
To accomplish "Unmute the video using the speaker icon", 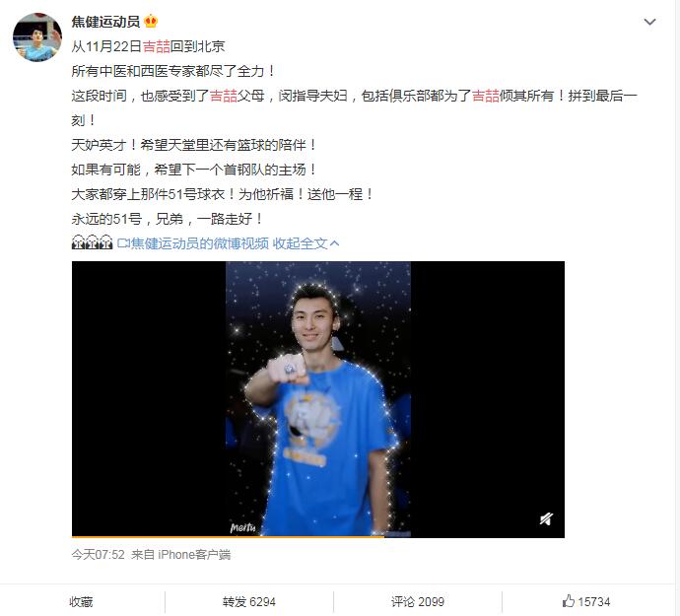I will pos(546,518).
